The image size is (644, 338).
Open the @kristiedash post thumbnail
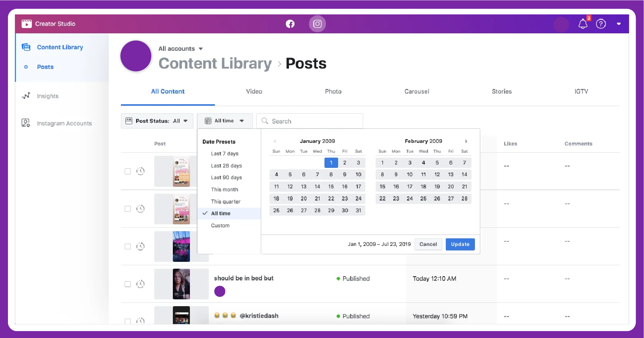point(181,315)
